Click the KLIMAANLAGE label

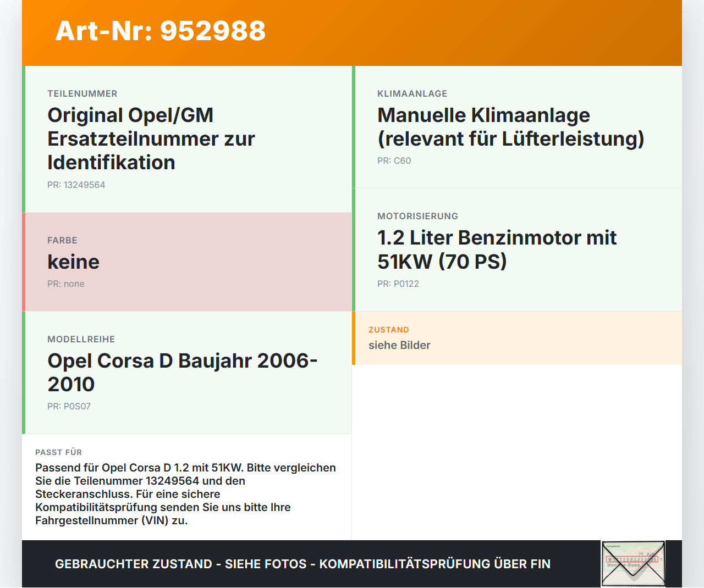[x=413, y=93]
